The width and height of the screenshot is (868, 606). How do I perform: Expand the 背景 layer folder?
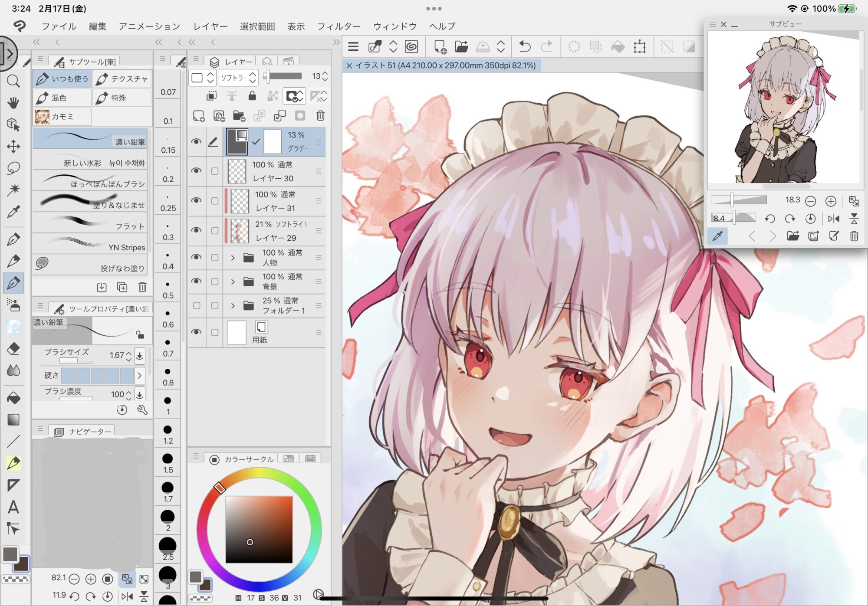pos(233,282)
